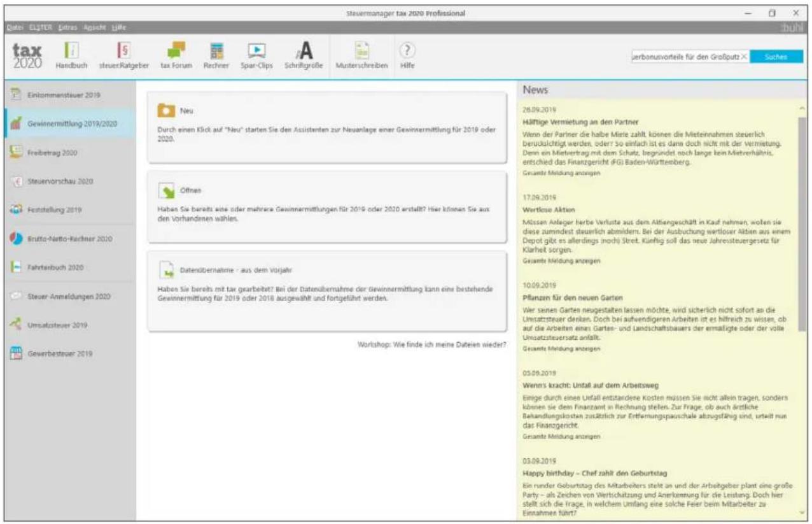Click the date 03.09.2019

tap(539, 460)
